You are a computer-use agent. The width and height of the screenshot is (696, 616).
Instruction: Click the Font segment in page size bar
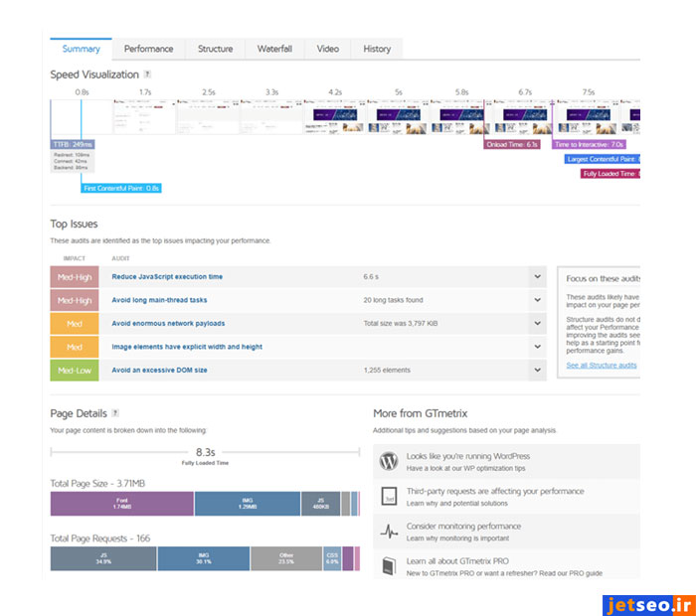point(122,504)
